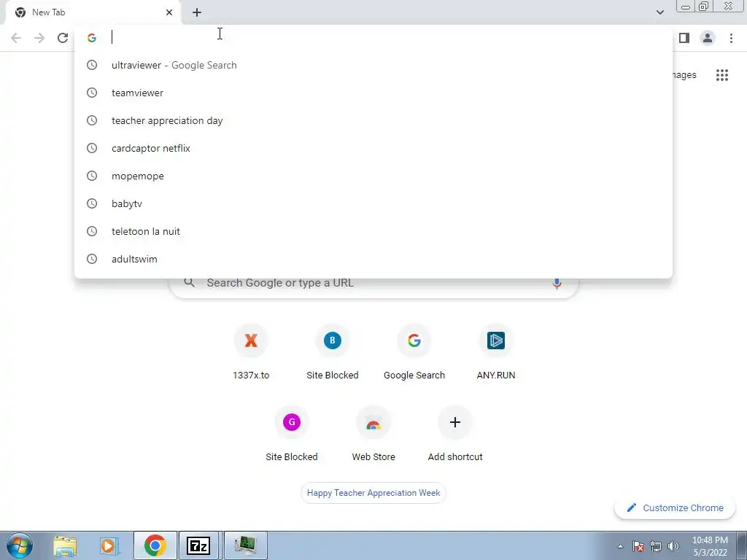Screen dimensions: 747x560
Task: Start voice search with microphone icon
Action: coord(557,283)
